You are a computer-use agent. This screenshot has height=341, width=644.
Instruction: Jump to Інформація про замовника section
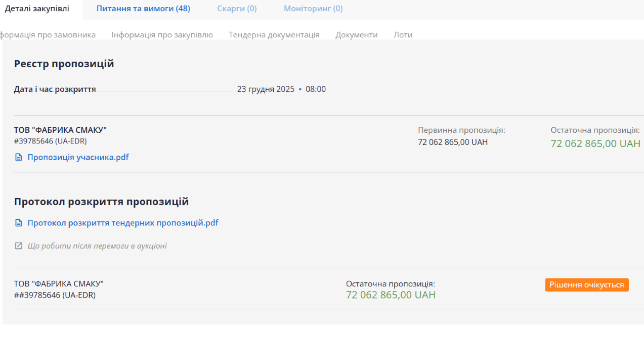pyautogui.click(x=48, y=35)
